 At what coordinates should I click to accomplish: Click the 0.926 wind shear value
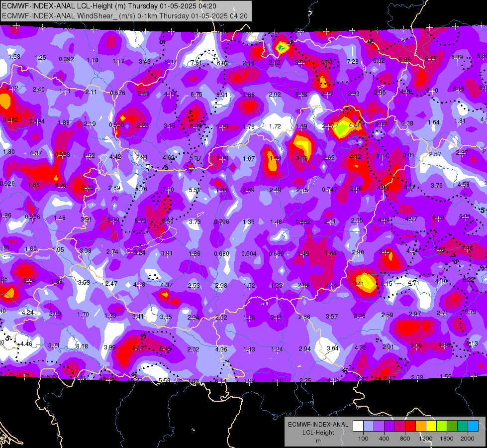coord(7,183)
